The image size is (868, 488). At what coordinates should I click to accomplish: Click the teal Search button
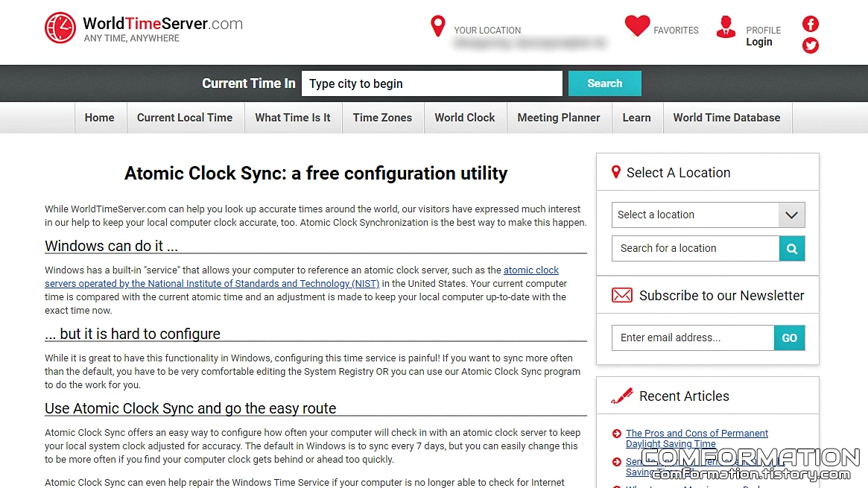[604, 83]
